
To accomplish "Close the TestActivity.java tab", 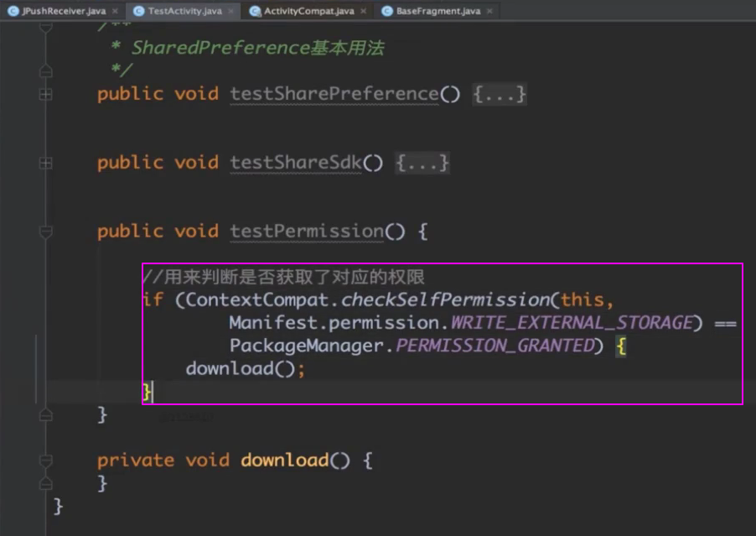I will pos(231,11).
